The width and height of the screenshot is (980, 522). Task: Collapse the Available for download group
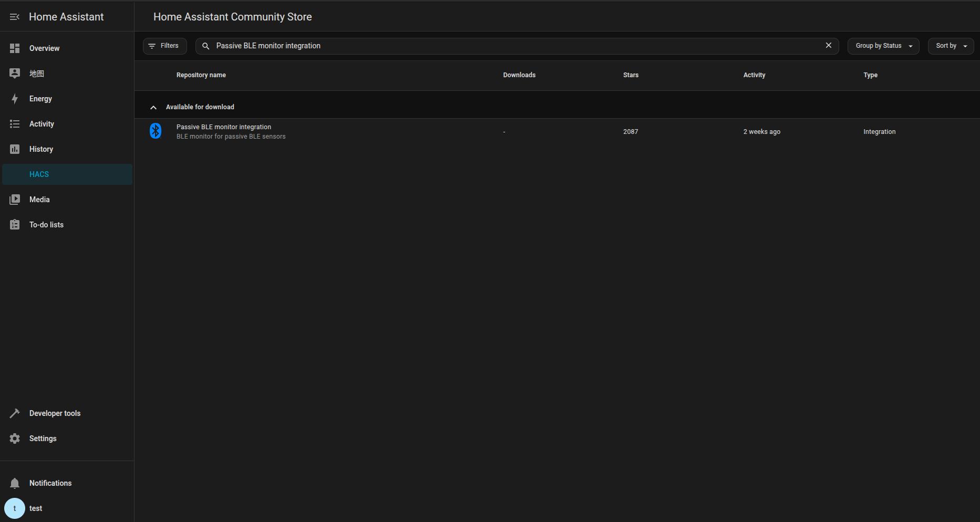153,107
